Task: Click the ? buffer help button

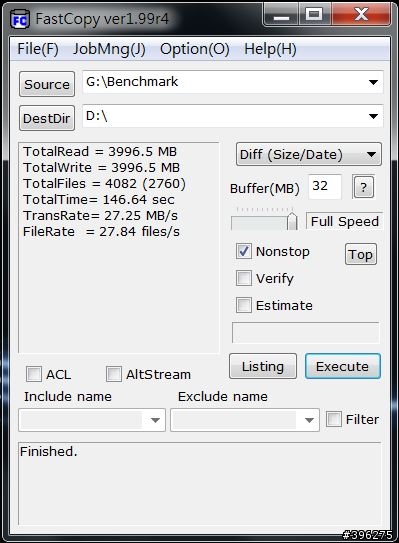Action: click(363, 187)
